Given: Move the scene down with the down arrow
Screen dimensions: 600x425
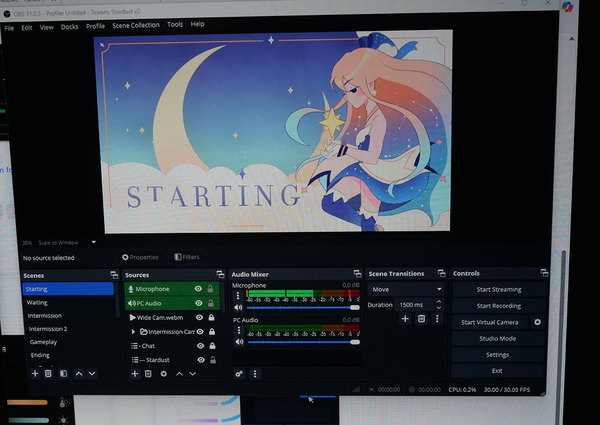Looking at the screenshot, I should click(x=92, y=374).
